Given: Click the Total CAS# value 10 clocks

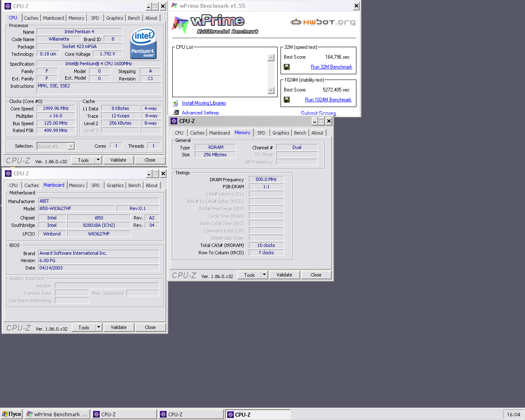Looking at the screenshot, I should click(x=266, y=245).
